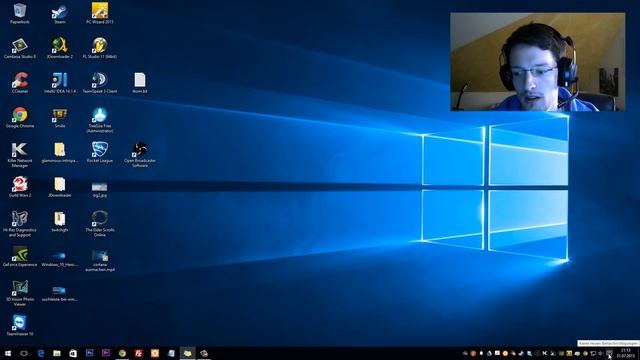Click the Task View taskbar button
This screenshot has height=360, width=640.
click(24, 353)
